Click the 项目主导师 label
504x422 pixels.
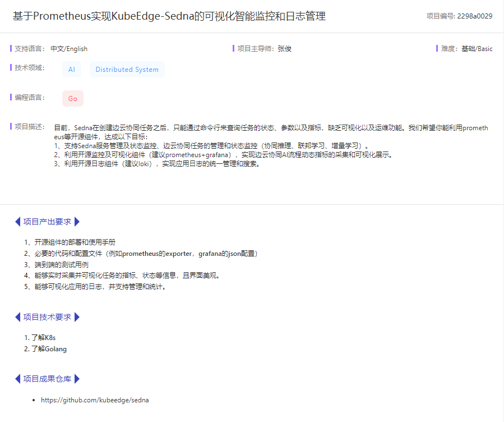point(256,49)
